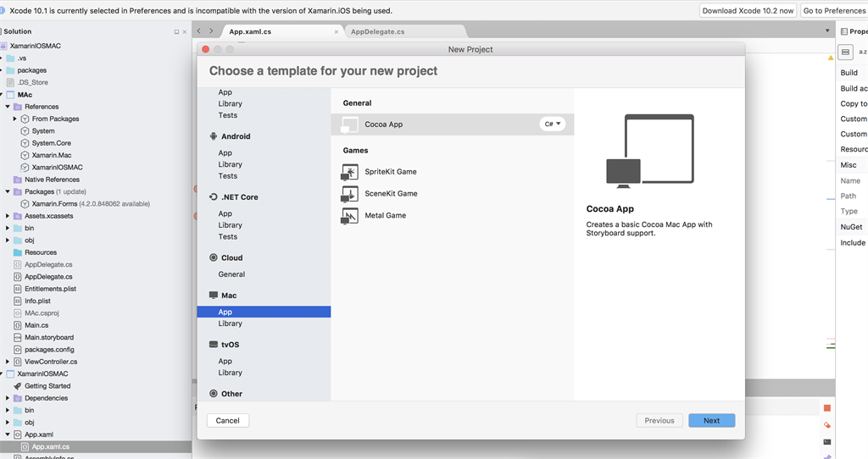The width and height of the screenshot is (868, 459).
Task: Select tvOS App category
Action: (x=225, y=361)
